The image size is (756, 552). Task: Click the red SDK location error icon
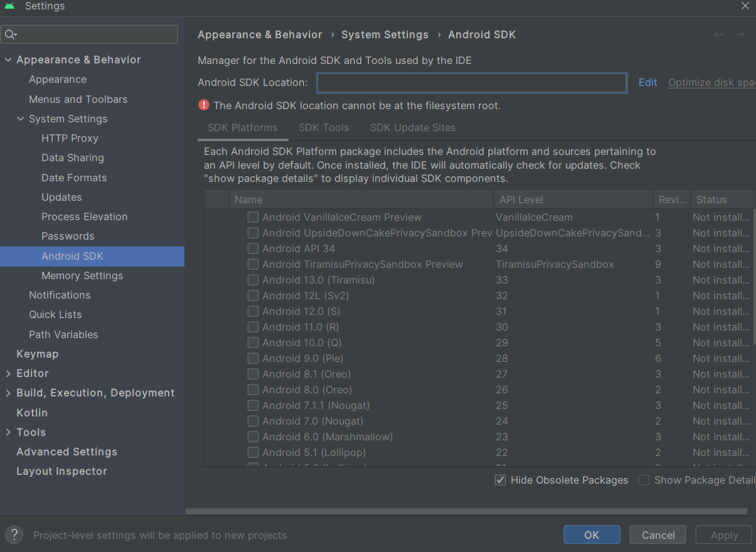(x=204, y=105)
